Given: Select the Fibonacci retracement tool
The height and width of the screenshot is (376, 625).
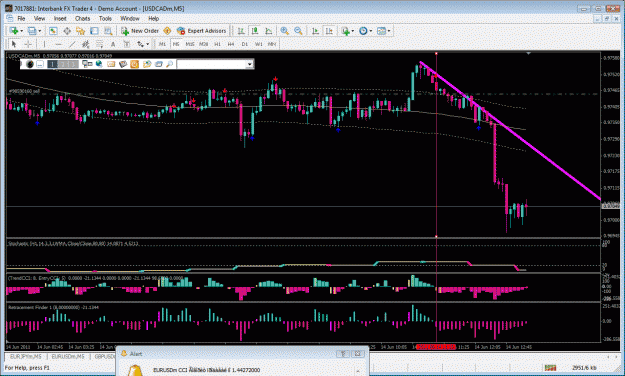Looking at the screenshot, I should tap(99, 44).
